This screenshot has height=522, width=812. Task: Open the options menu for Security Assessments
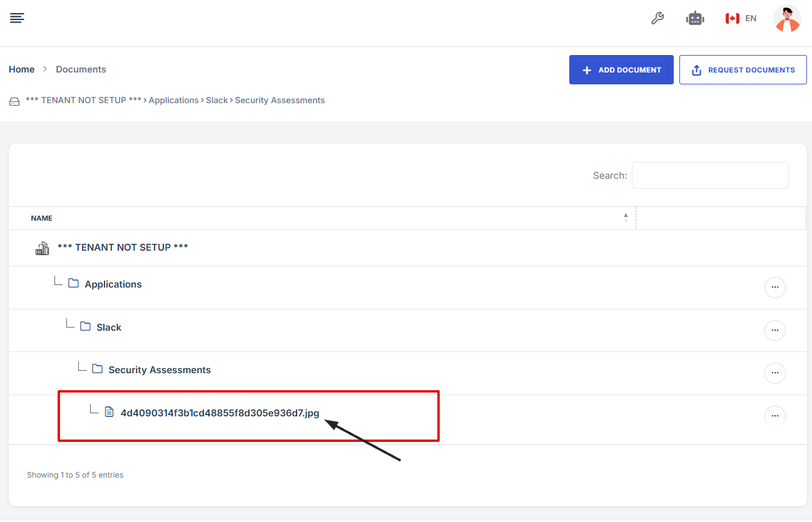(774, 373)
